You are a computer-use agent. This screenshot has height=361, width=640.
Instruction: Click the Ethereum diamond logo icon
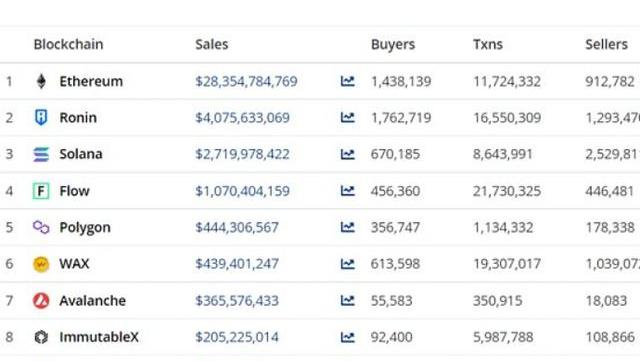point(41,81)
